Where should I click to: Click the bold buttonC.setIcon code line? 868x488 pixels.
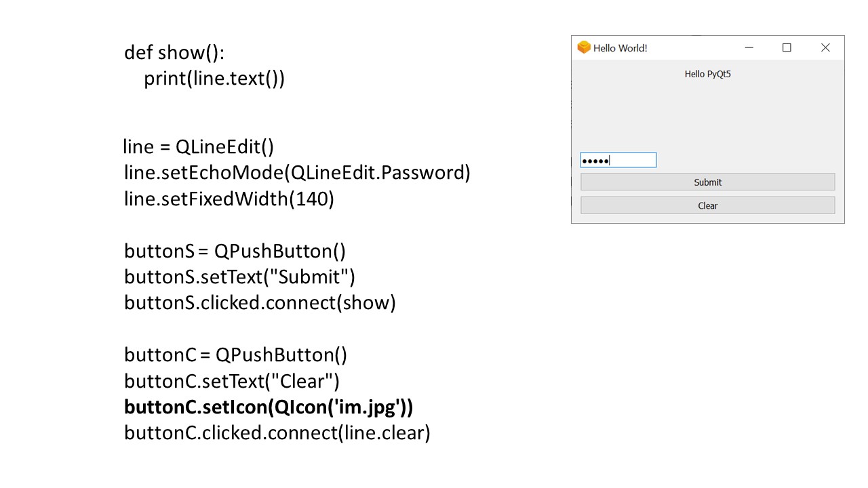(x=269, y=407)
